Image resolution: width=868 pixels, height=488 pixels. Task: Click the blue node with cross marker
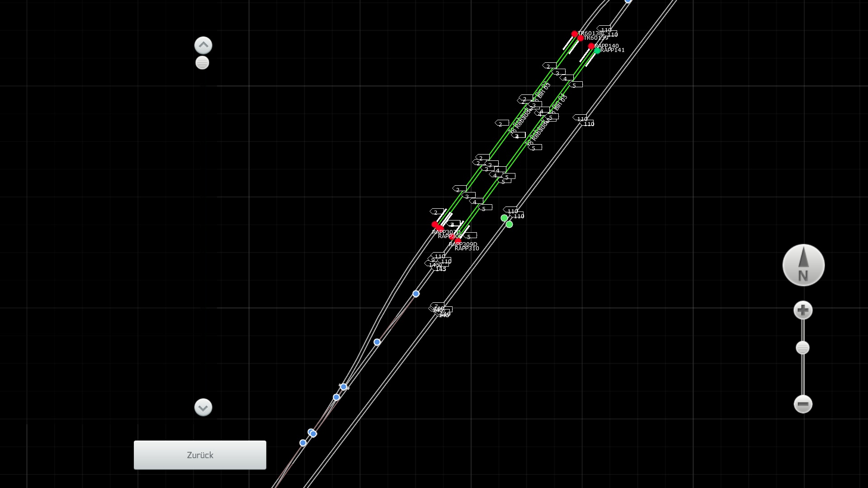point(344,387)
